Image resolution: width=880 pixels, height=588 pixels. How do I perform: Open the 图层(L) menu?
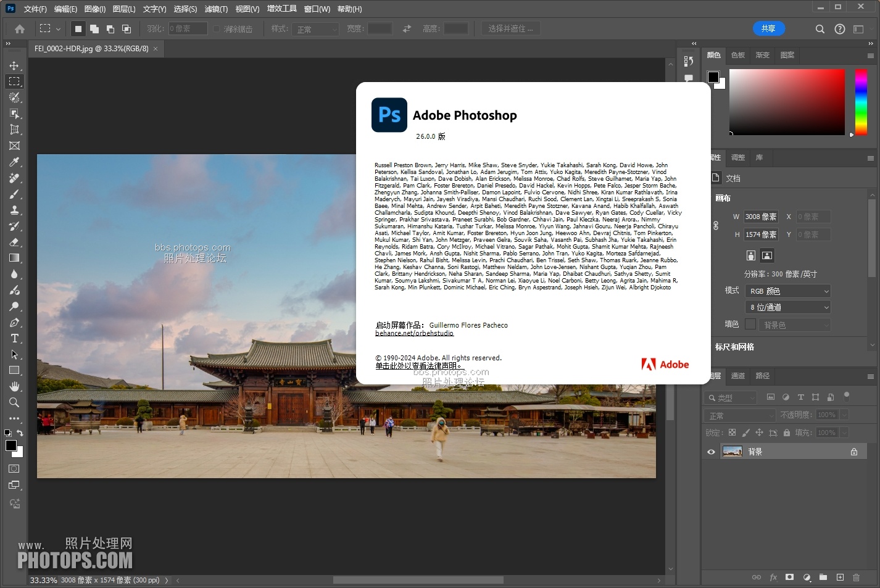124,9
